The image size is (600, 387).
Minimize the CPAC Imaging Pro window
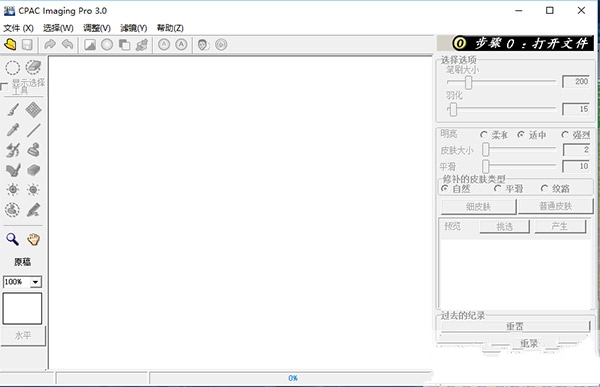pos(519,11)
